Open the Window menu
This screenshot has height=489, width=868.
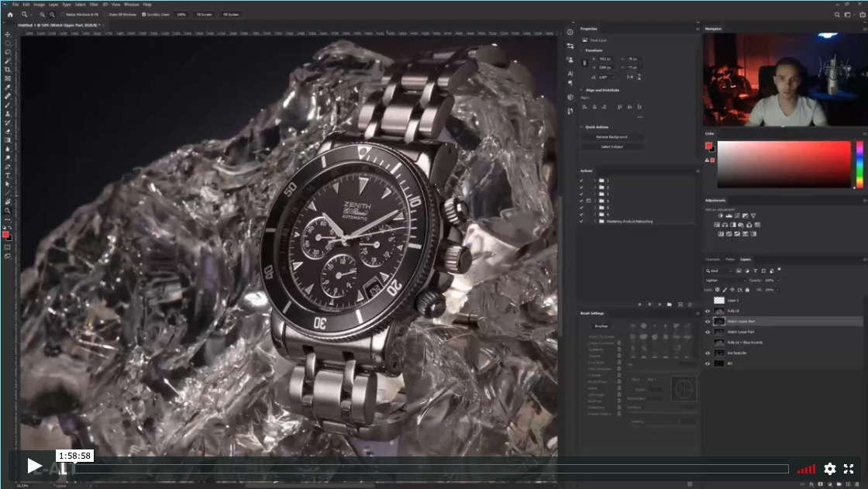(x=131, y=5)
